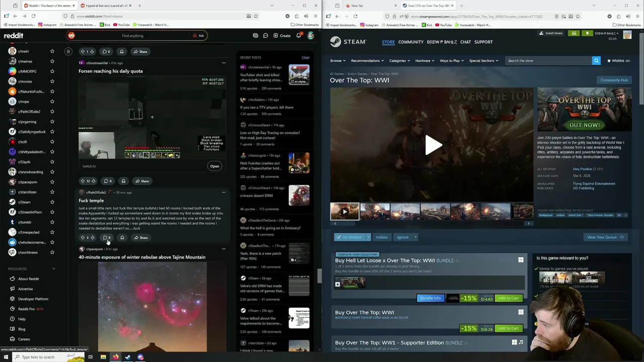Expand Steam Browse dropdown

pos(338,61)
